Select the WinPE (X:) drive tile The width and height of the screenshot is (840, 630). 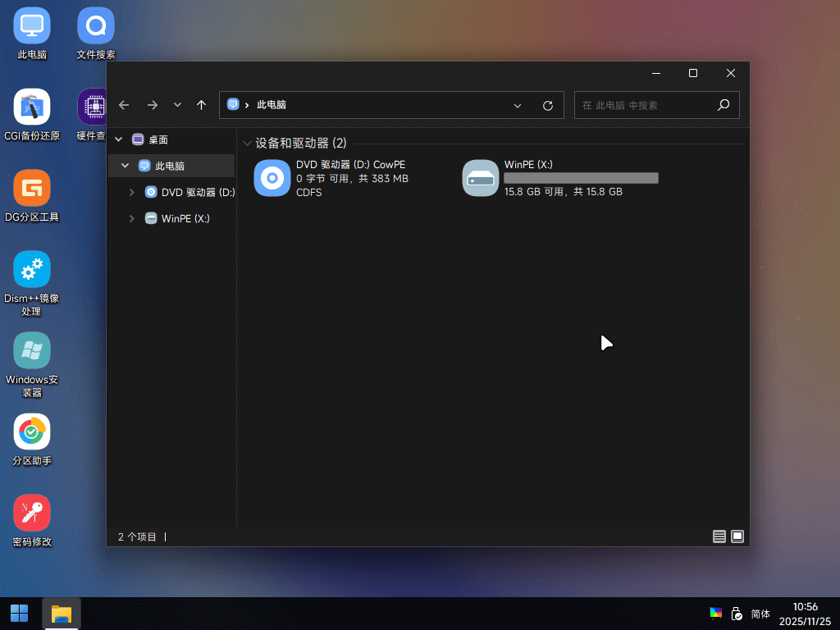(x=560, y=178)
